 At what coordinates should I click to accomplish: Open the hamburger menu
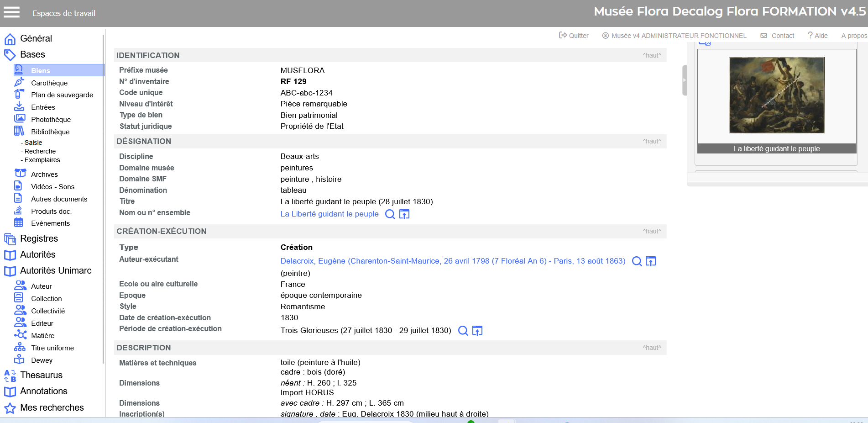coord(11,12)
